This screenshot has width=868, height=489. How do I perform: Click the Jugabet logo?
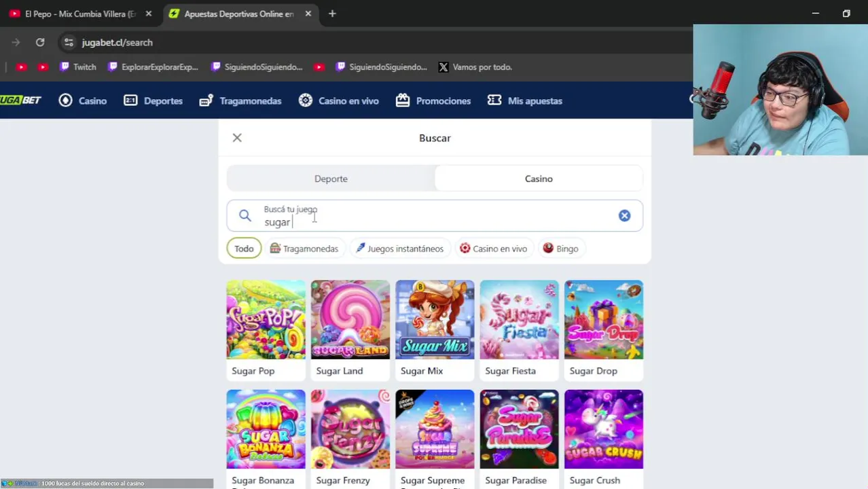[x=20, y=101]
